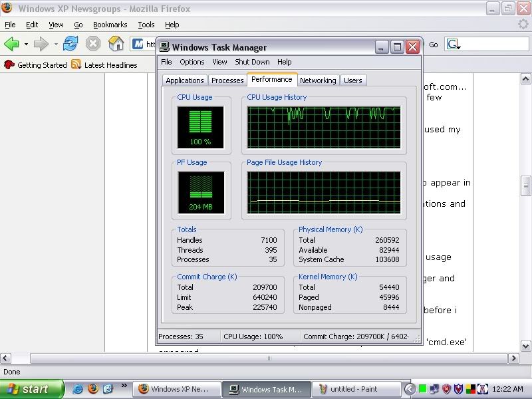
Task: Open Firefox Tools menu
Action: click(x=146, y=25)
